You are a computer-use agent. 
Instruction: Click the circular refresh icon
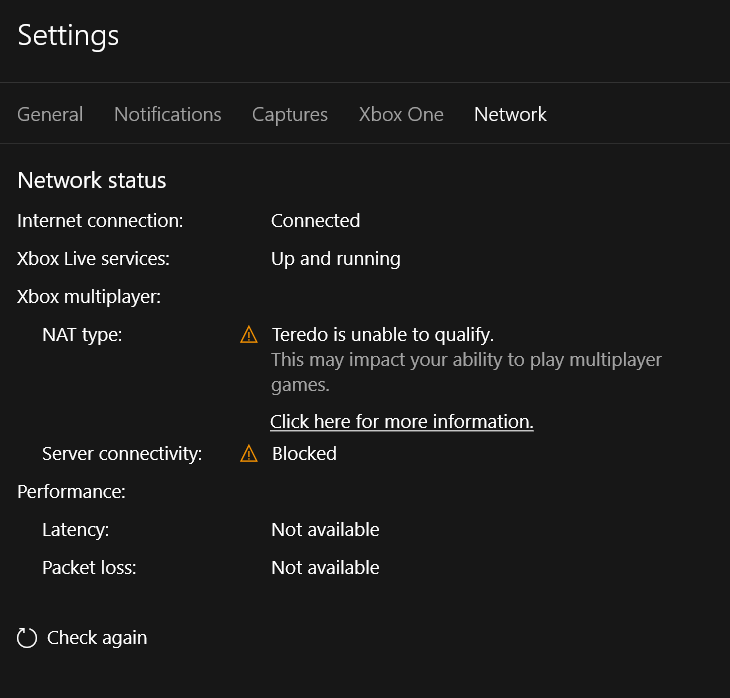pyautogui.click(x=27, y=637)
